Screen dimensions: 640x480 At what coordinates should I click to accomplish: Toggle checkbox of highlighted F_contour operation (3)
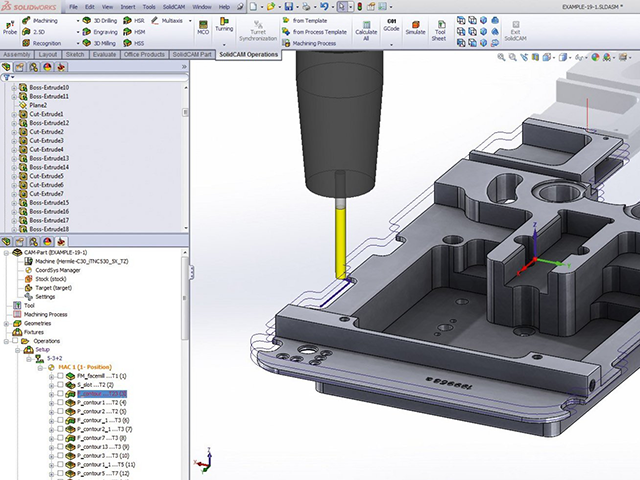pos(60,394)
